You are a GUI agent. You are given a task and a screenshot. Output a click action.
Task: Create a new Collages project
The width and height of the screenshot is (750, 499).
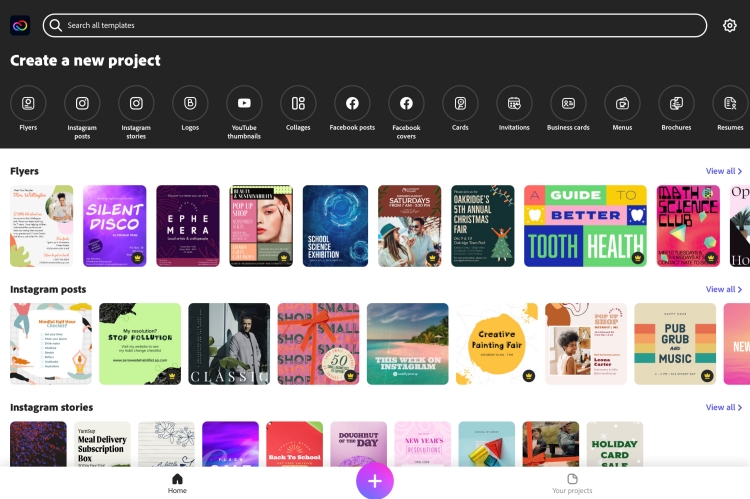point(298,103)
